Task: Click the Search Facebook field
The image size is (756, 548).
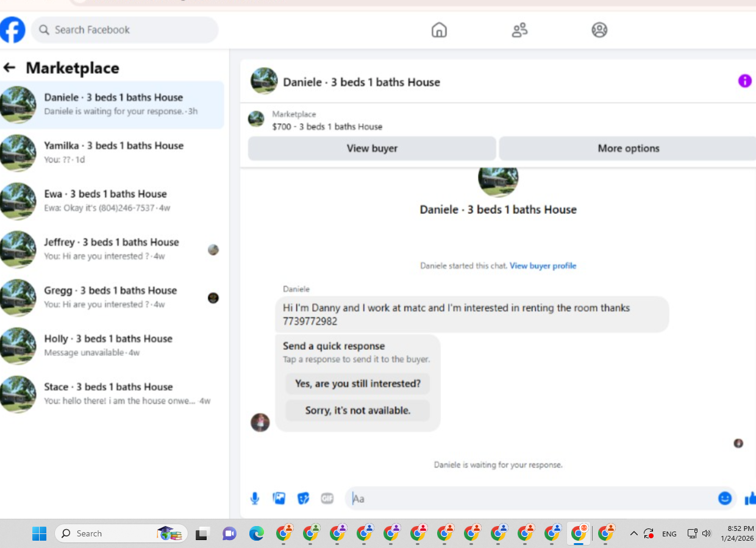Action: [x=125, y=30]
